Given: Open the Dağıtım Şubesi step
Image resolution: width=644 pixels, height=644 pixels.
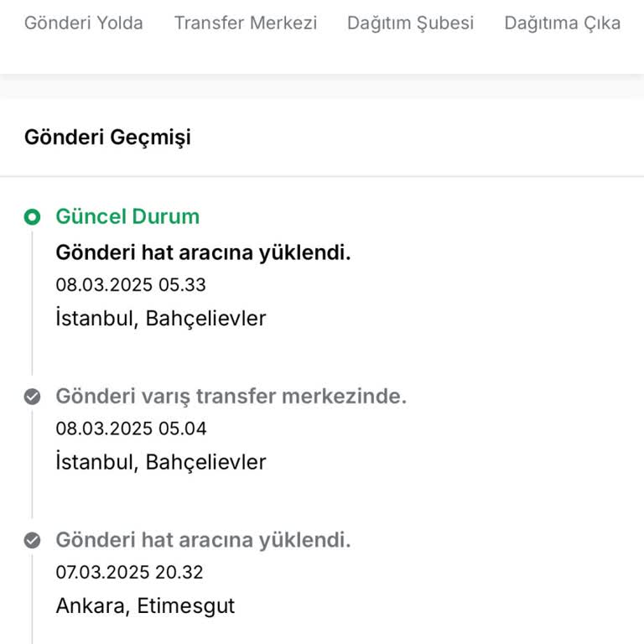Looking at the screenshot, I should [x=410, y=23].
